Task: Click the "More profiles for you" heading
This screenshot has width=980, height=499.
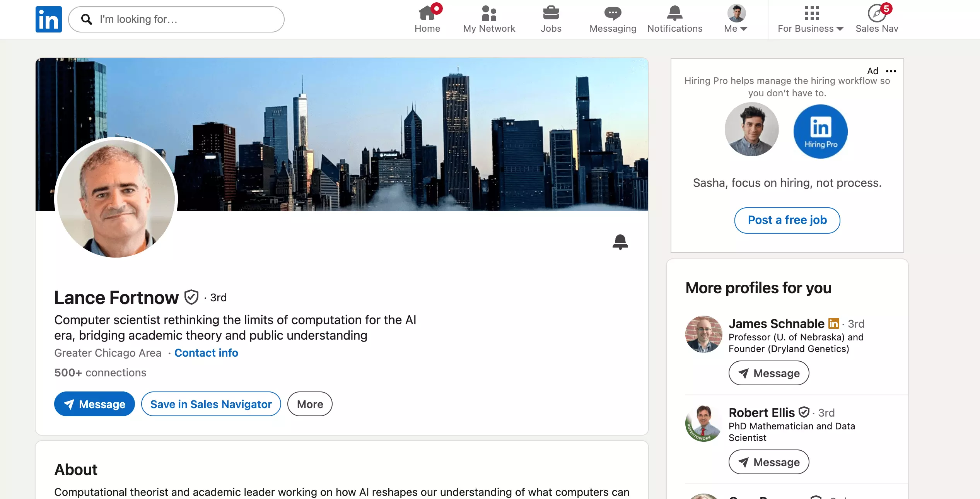Action: (x=758, y=288)
